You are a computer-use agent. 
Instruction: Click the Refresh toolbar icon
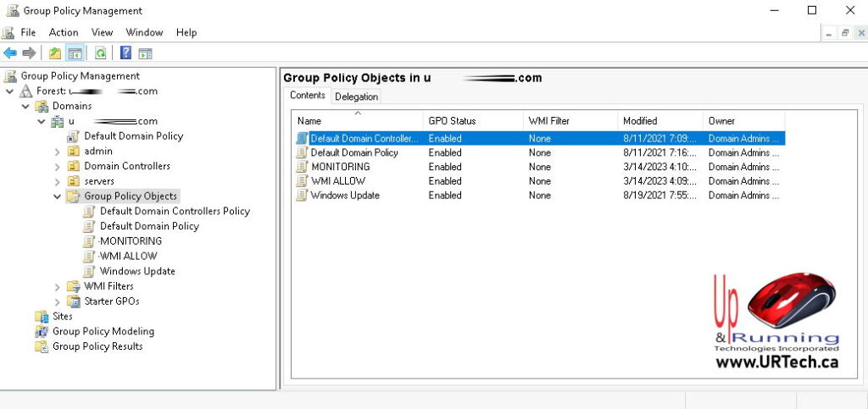click(100, 53)
